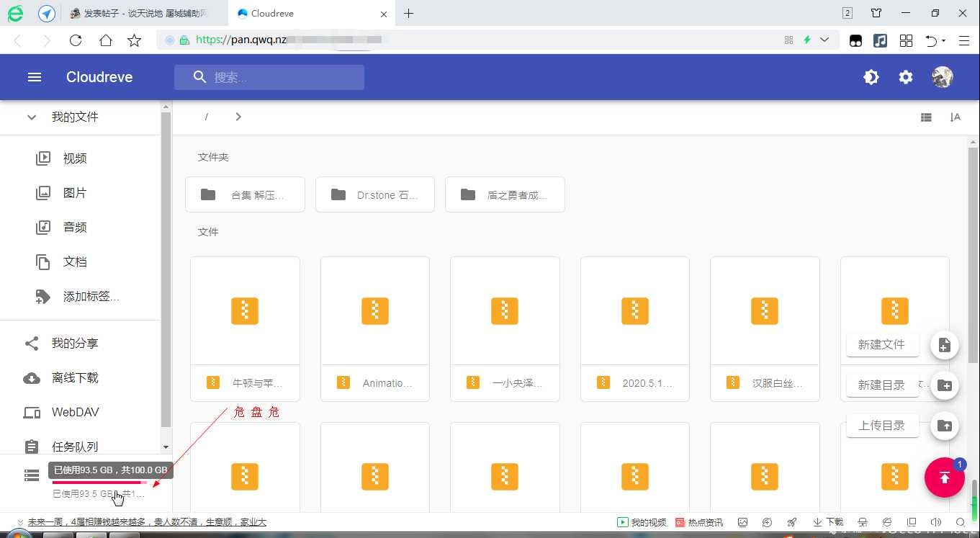This screenshot has height=538, width=980.
Task: Open the Dr.stone folder
Action: pyautogui.click(x=375, y=194)
